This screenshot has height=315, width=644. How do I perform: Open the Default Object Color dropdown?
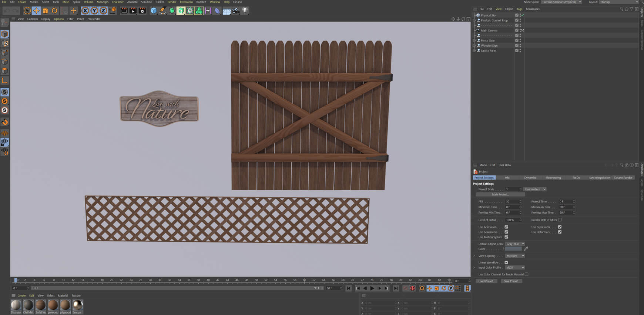(515, 244)
